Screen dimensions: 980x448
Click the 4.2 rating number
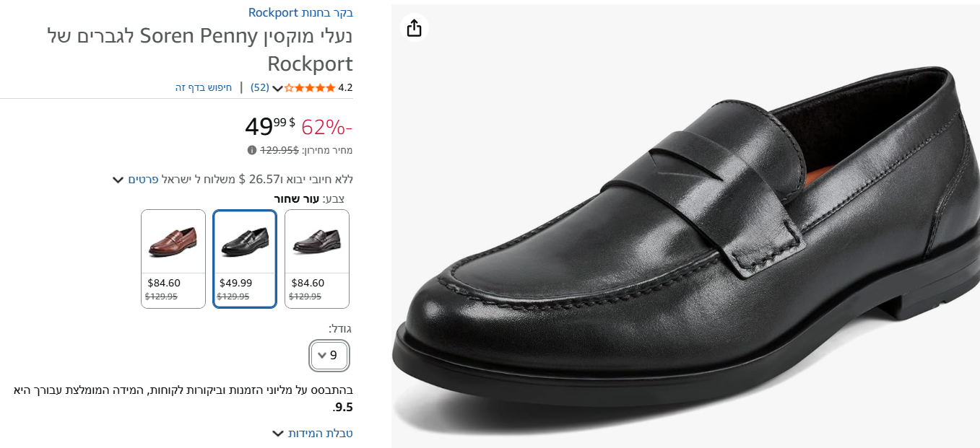[x=345, y=88]
